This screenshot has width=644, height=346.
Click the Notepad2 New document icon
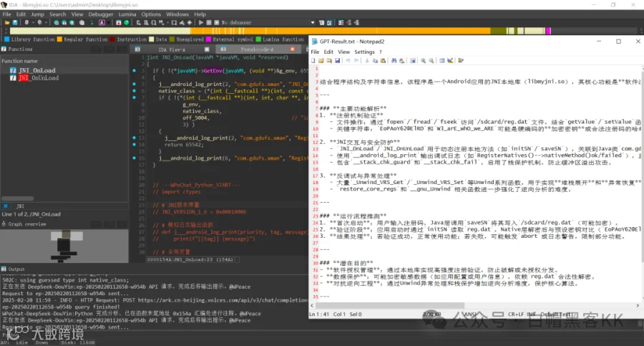click(x=313, y=60)
